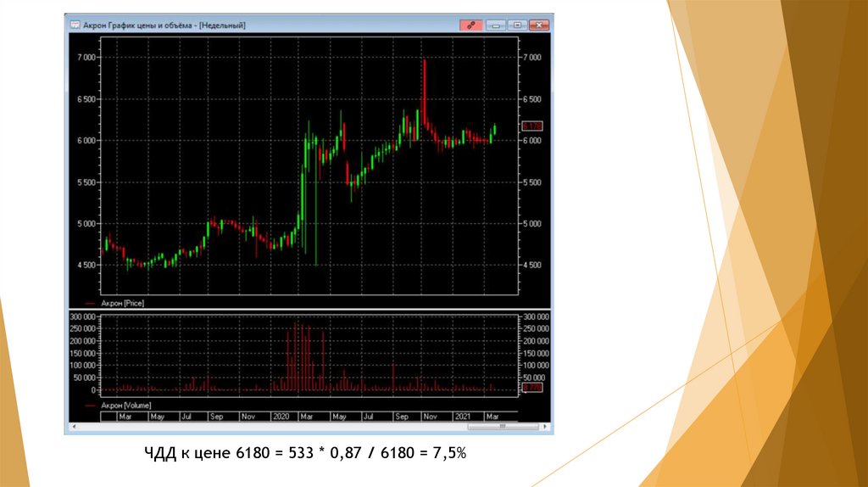This screenshot has width=868, height=487.
Task: Click the 2020 label on time axis
Action: (281, 416)
